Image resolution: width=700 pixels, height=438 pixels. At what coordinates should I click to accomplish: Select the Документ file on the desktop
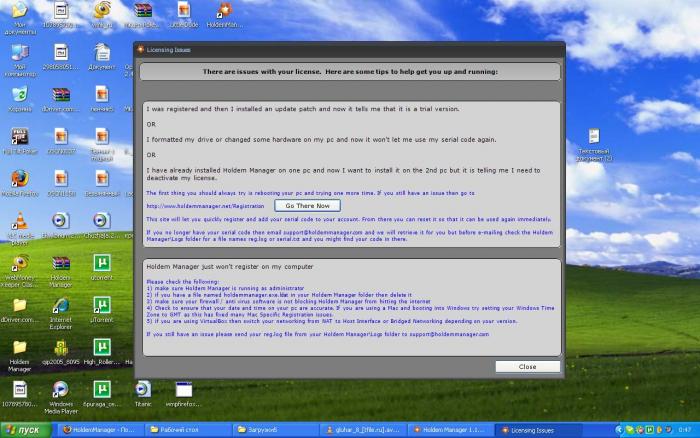coord(102,57)
